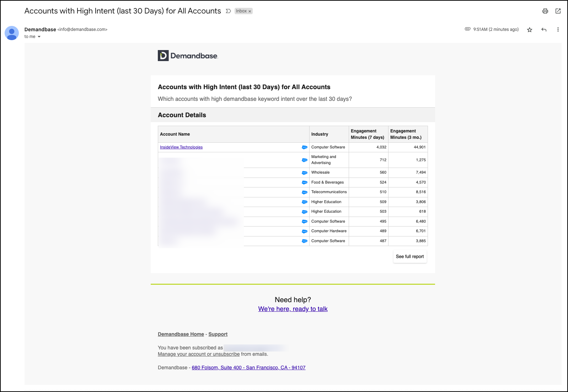Click Salesforce icon in Marketing and Advertising row
Viewport: 568px width, 392px height.
(305, 160)
